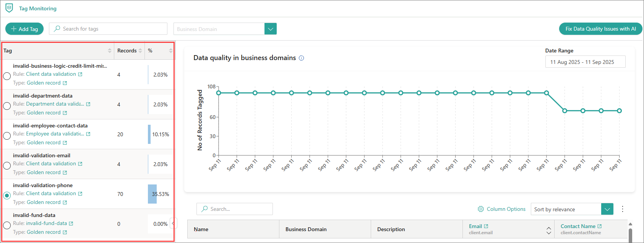Open the three-dot more options menu

pyautogui.click(x=623, y=209)
